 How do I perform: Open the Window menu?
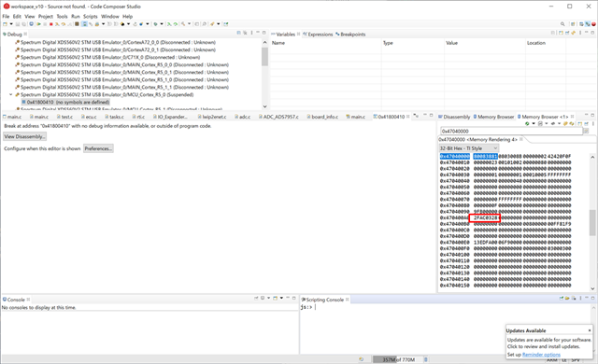[x=110, y=17]
